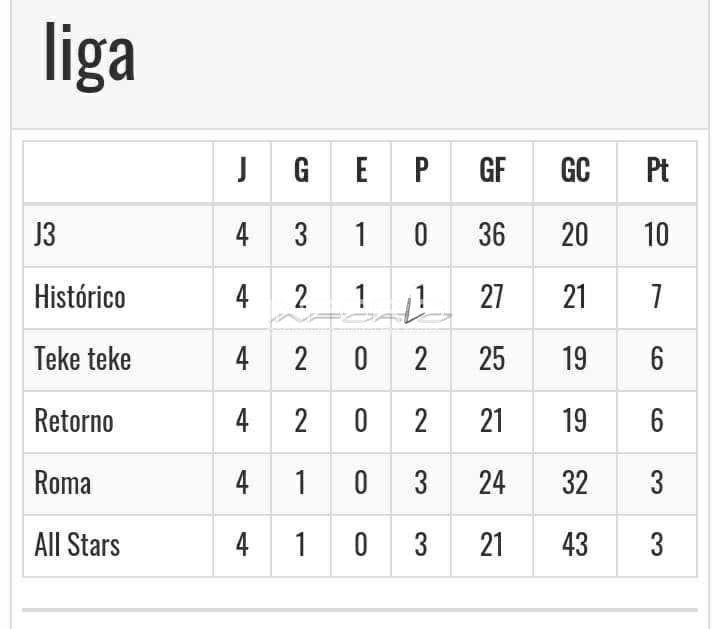The height and width of the screenshot is (629, 712).
Task: Click Roma's goals against value 32
Action: pos(574,483)
